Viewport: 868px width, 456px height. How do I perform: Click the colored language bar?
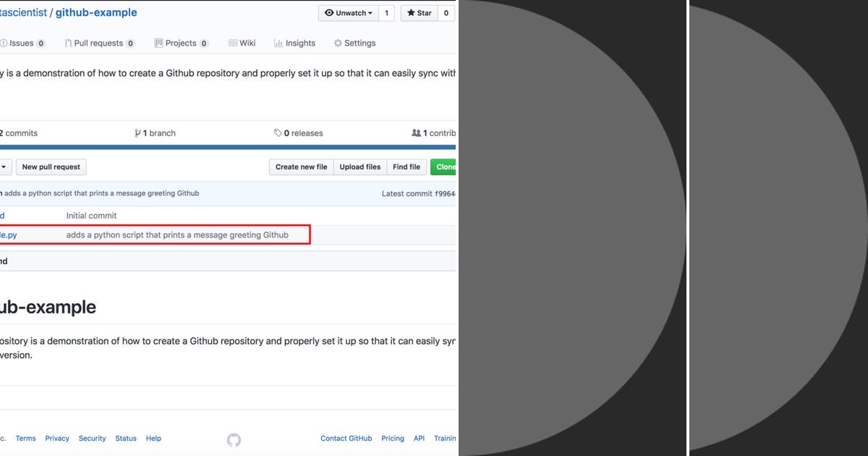(x=228, y=147)
